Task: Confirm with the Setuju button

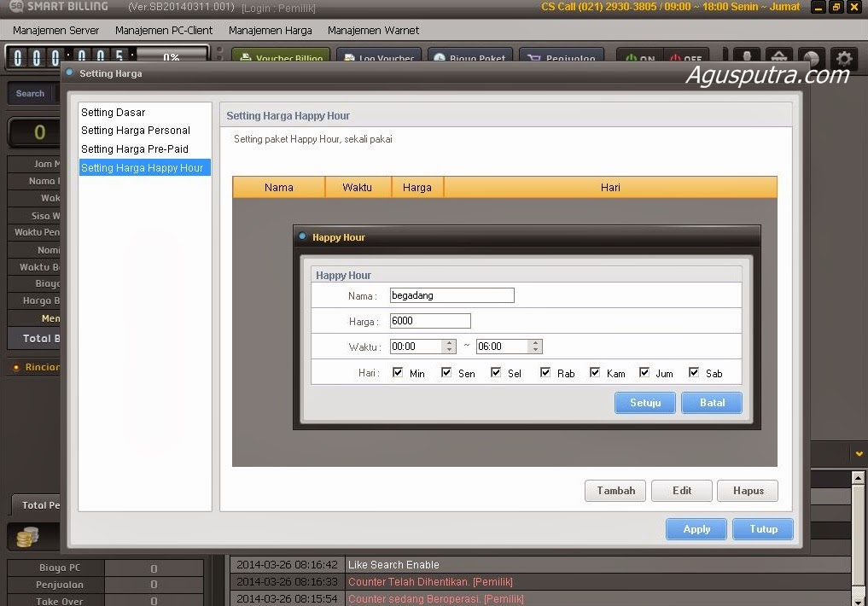Action: 645,402
